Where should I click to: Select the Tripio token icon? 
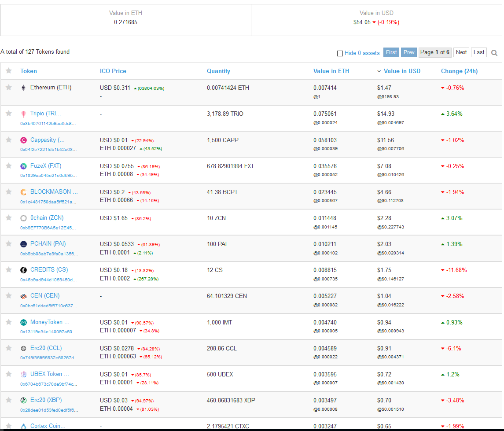pyautogui.click(x=23, y=114)
